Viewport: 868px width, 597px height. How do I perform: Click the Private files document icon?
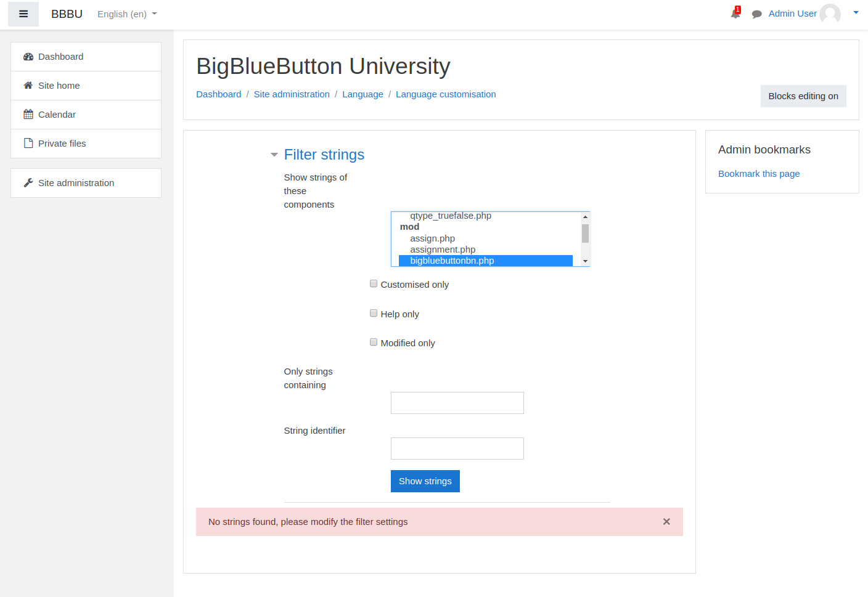click(28, 144)
